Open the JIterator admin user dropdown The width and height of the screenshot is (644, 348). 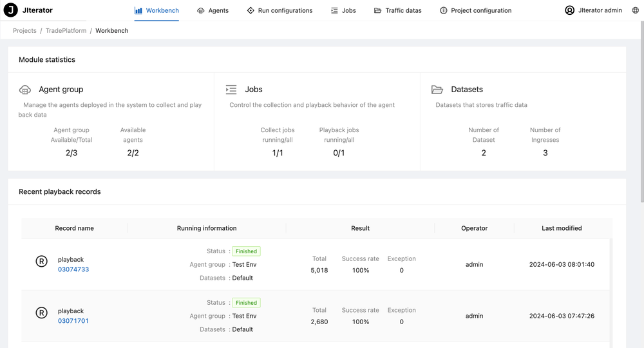click(x=600, y=10)
